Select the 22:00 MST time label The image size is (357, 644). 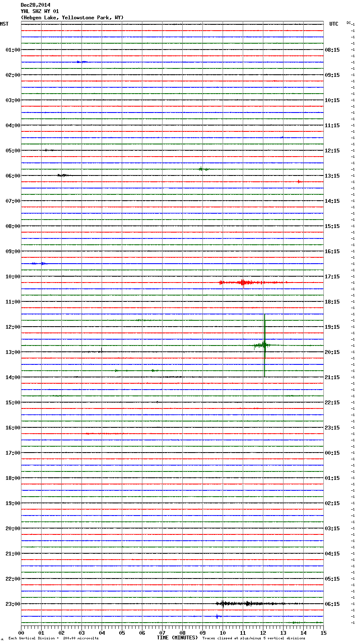point(13,579)
